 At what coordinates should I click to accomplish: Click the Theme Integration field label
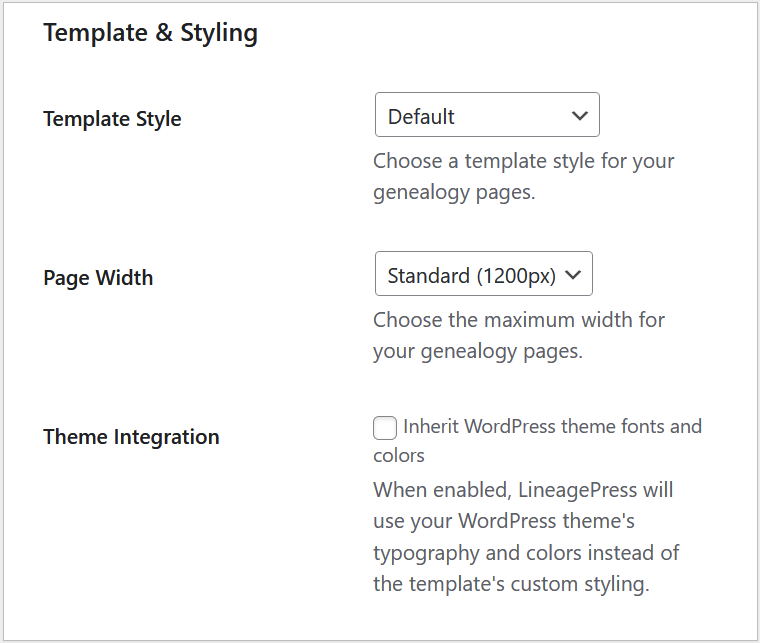tap(131, 437)
